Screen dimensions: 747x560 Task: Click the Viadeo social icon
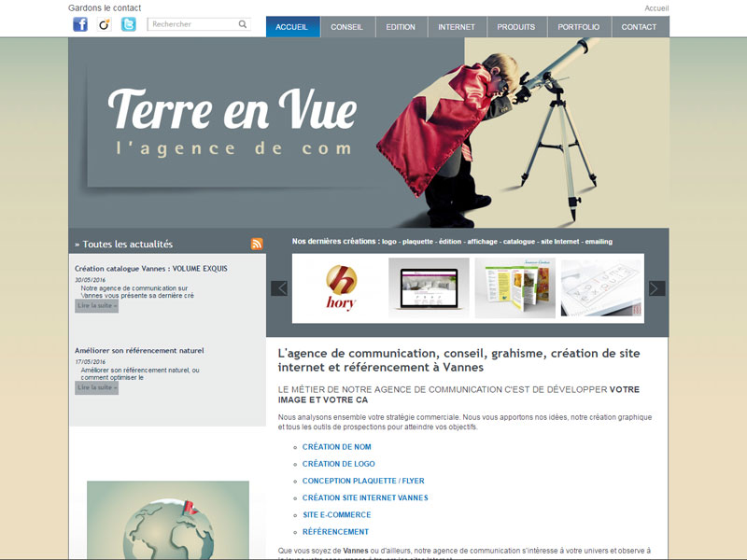(105, 24)
